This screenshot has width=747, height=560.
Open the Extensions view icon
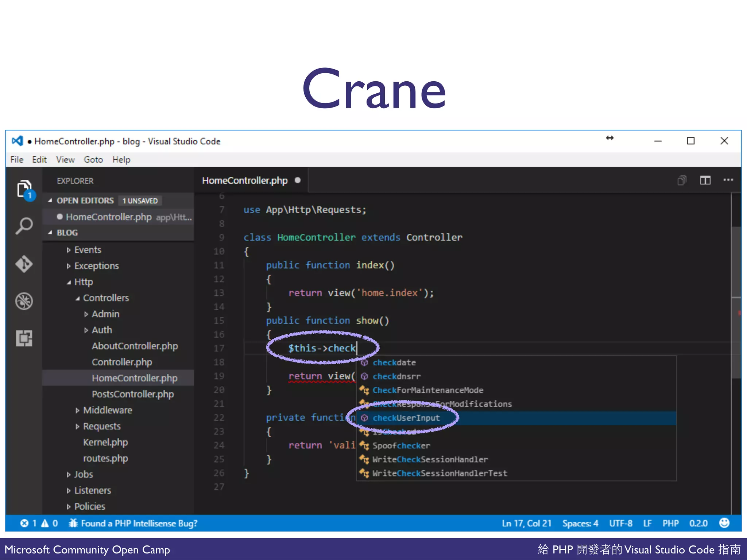coord(24,338)
